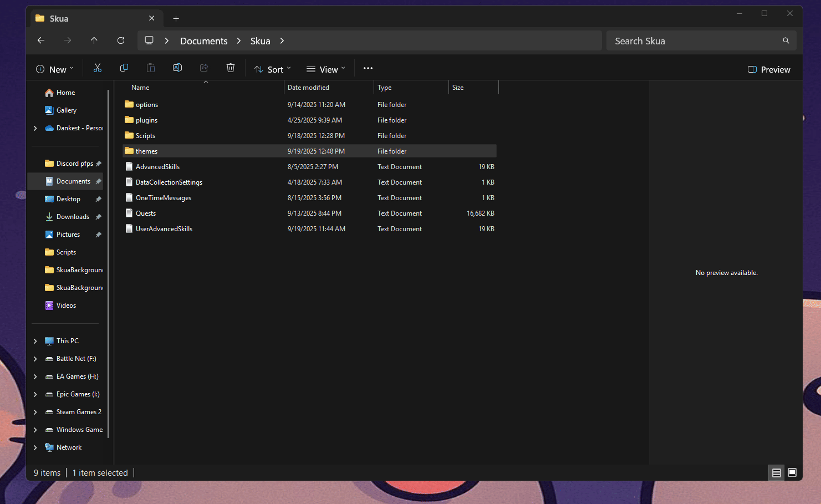The height and width of the screenshot is (504, 821).
Task: Expand EA Games (H:) drive node
Action: (35, 376)
